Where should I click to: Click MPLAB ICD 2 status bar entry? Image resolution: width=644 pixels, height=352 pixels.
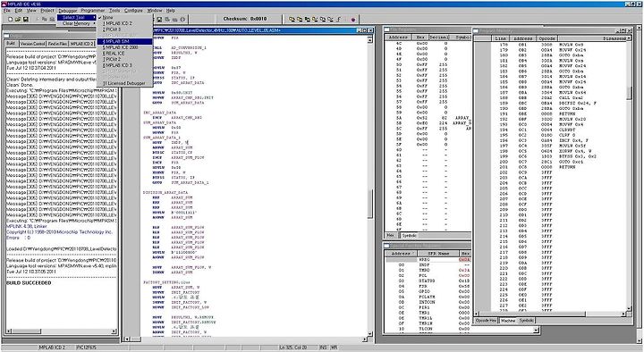point(52,348)
